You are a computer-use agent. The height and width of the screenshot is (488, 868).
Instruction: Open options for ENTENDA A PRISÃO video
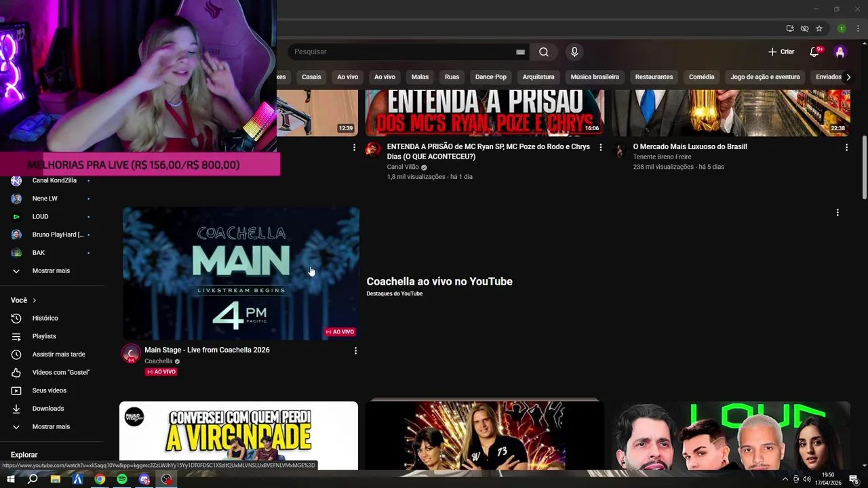(x=600, y=147)
